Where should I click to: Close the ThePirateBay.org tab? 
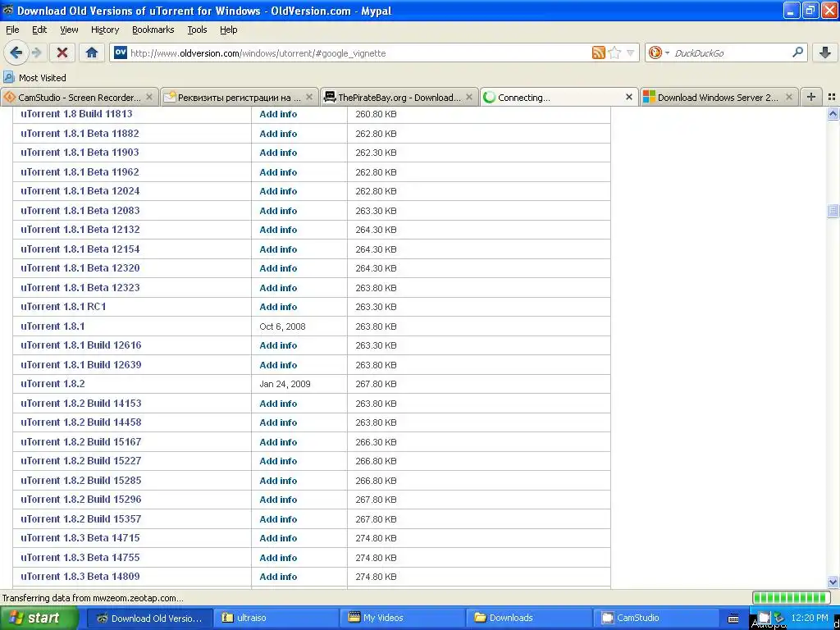tap(469, 98)
